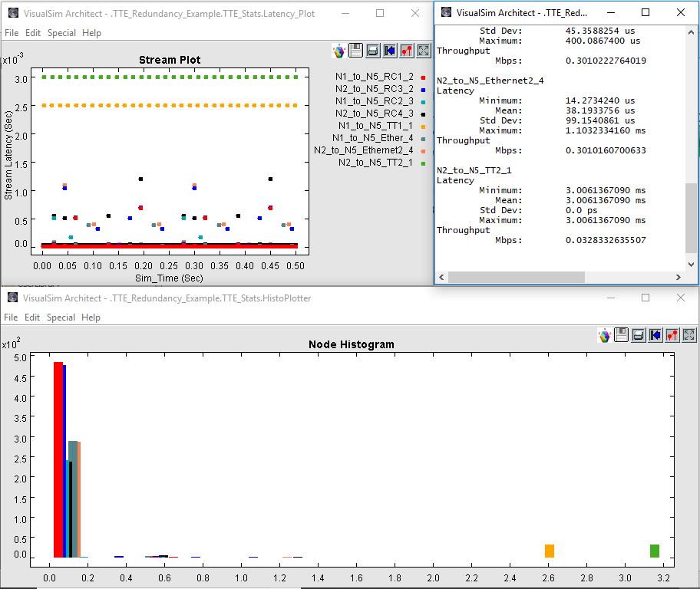The width and height of the screenshot is (700, 589).
Task: Print the Node Histogram via the printer icon
Action: point(639,335)
